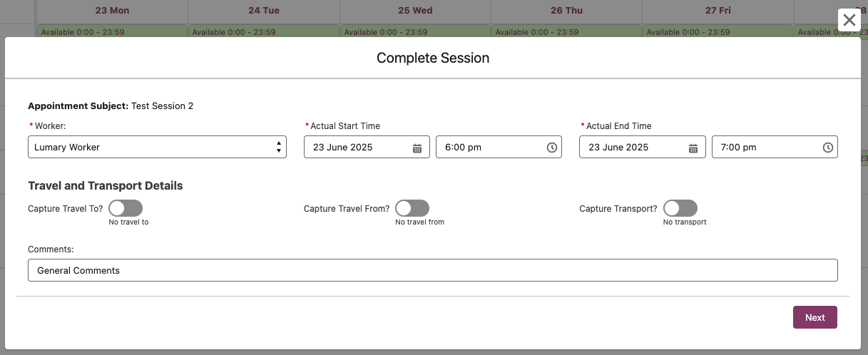Close the Complete Session dialog with X
The image size is (868, 355).
849,20
